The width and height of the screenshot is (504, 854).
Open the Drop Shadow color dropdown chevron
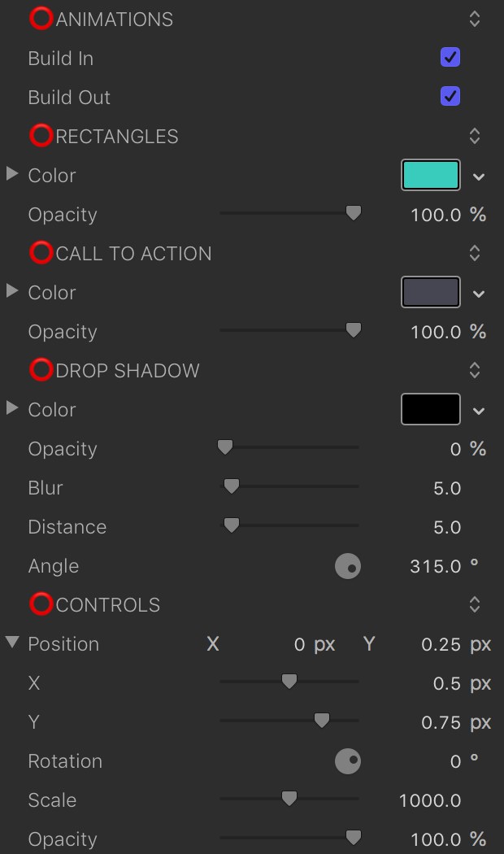479,411
